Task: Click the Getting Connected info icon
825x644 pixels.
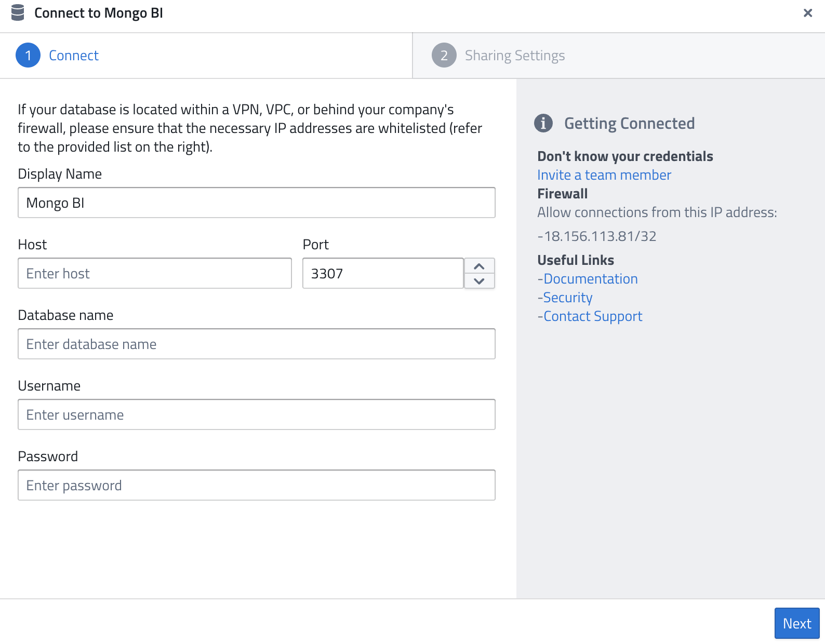Action: [x=543, y=123]
